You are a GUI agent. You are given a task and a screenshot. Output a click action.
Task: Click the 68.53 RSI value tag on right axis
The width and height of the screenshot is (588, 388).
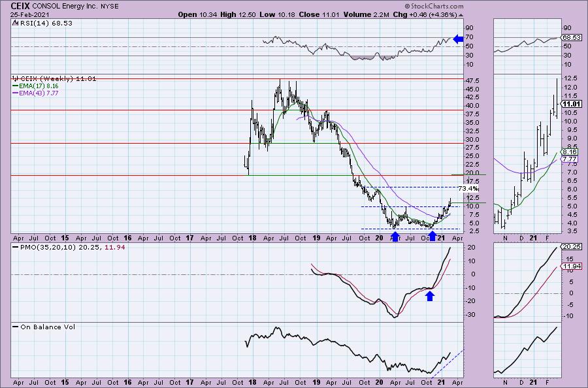click(x=572, y=37)
